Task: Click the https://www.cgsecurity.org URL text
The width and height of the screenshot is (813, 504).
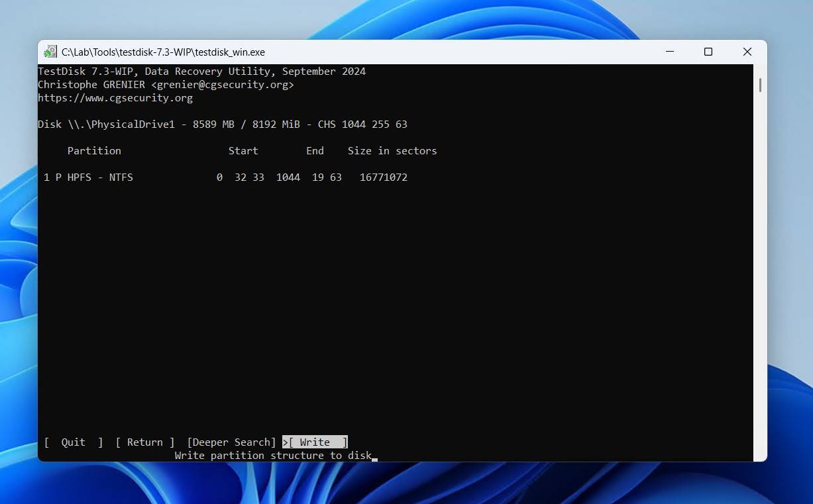Action: click(x=115, y=98)
